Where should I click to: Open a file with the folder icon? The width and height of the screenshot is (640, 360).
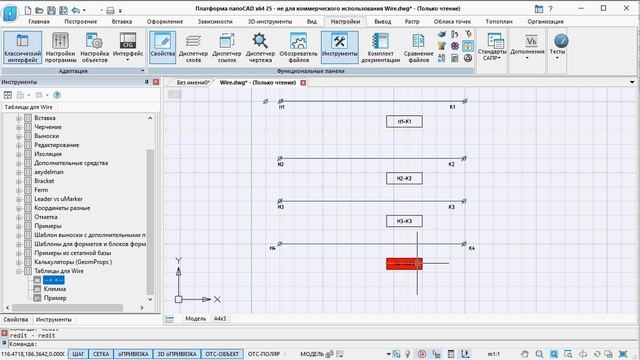[x=39, y=10]
